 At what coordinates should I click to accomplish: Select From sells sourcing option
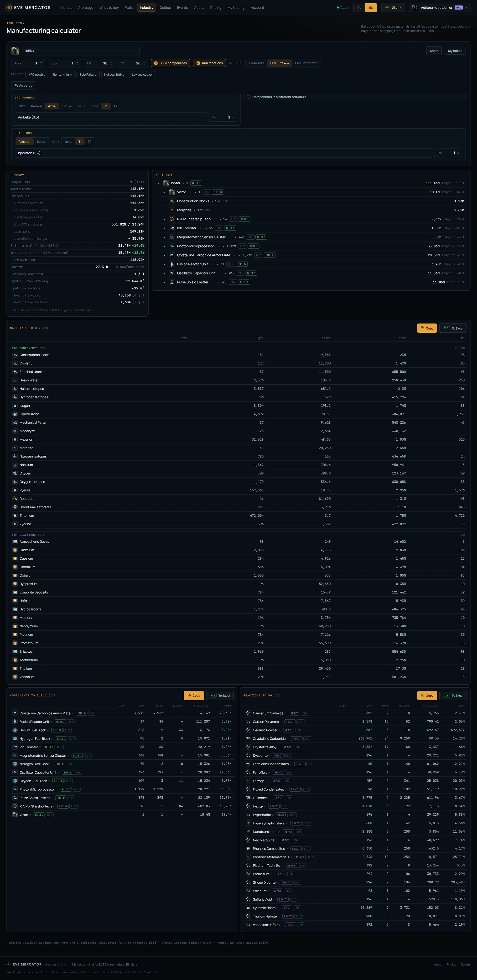point(256,63)
